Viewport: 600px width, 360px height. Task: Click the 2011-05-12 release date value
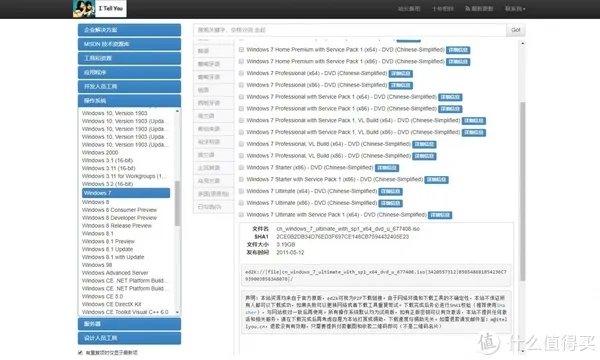(290, 252)
